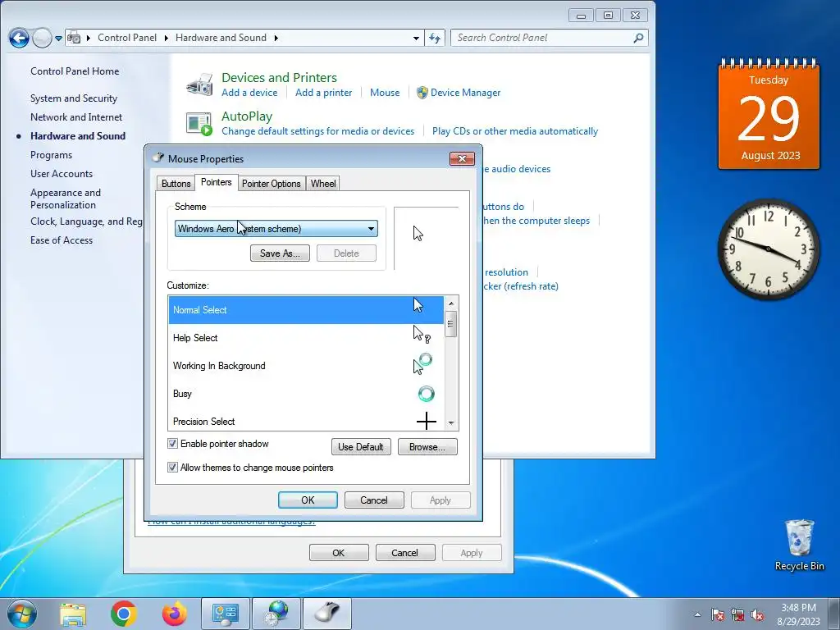Image resolution: width=840 pixels, height=630 pixels.
Task: Click the Control Panel address bar icon
Action: click(x=74, y=38)
